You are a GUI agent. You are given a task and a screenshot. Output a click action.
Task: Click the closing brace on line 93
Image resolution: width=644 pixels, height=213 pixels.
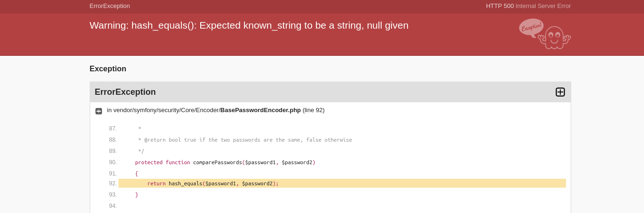pyautogui.click(x=137, y=195)
